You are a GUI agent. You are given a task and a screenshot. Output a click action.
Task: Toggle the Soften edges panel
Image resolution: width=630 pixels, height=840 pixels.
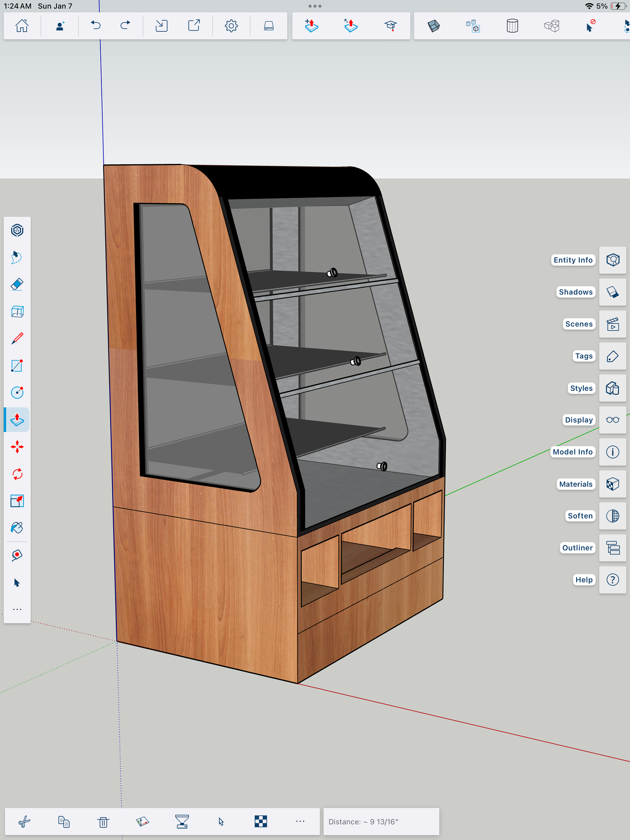pos(612,516)
